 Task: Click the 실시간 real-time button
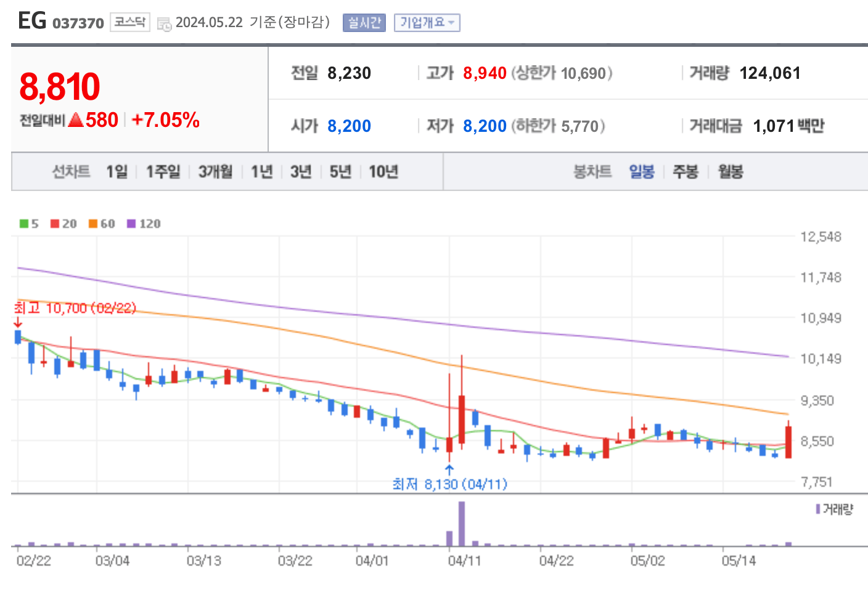(364, 23)
